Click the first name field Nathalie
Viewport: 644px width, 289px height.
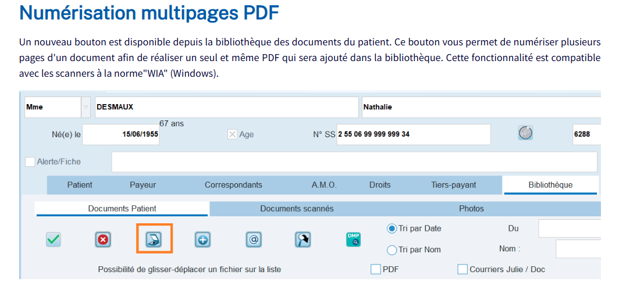[481, 107]
